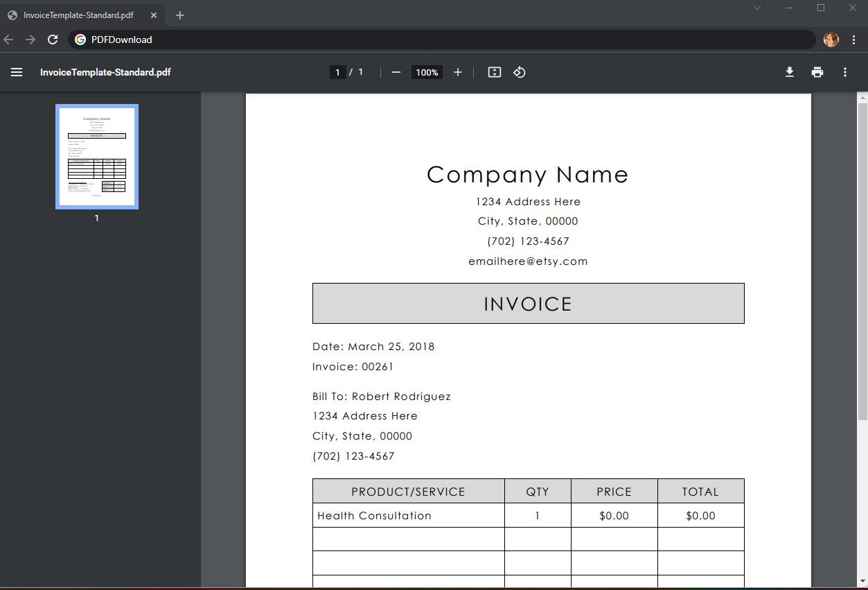This screenshot has height=590, width=868.
Task: Click the PDFDownload site link in address bar
Action: [122, 40]
